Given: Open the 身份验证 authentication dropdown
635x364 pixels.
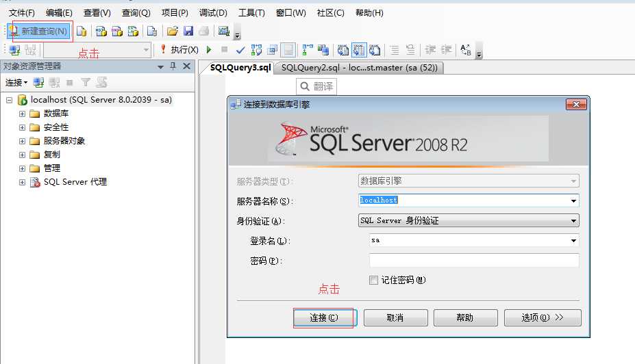Looking at the screenshot, I should [x=469, y=220].
